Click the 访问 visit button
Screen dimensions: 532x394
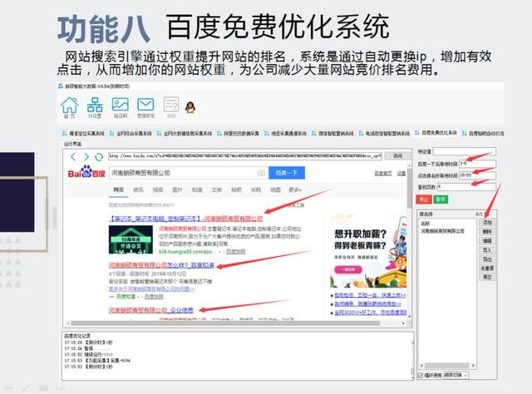click(397, 156)
